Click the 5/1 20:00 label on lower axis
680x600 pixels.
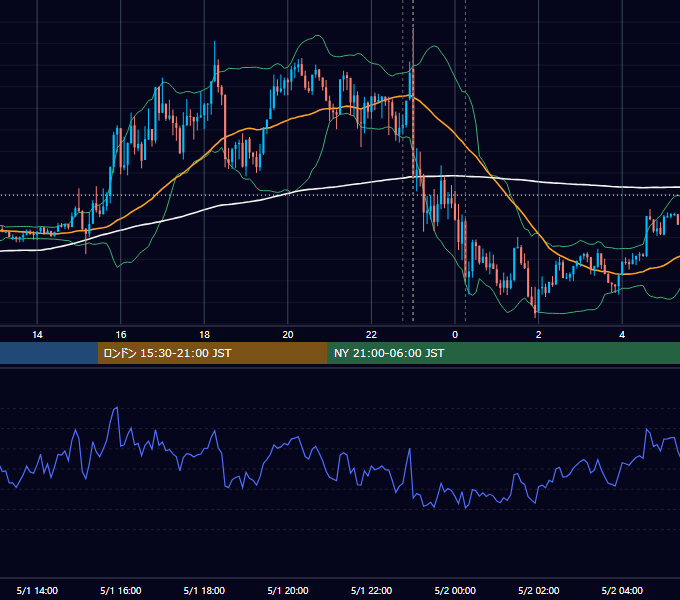pyautogui.click(x=288, y=590)
